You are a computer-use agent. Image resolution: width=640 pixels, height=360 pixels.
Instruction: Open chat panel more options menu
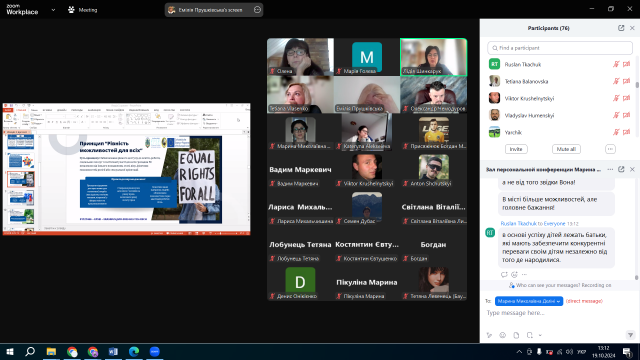click(610, 169)
